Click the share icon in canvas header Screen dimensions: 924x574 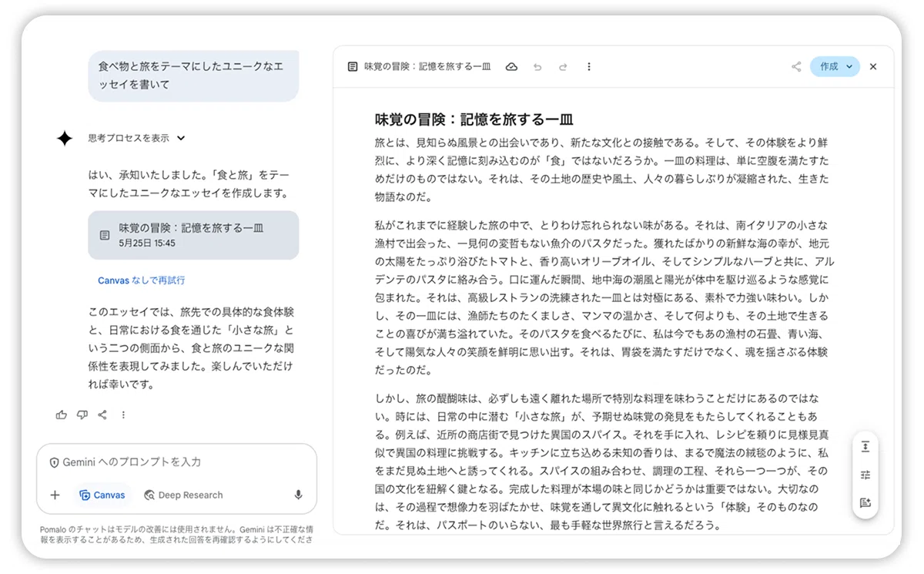pos(796,67)
